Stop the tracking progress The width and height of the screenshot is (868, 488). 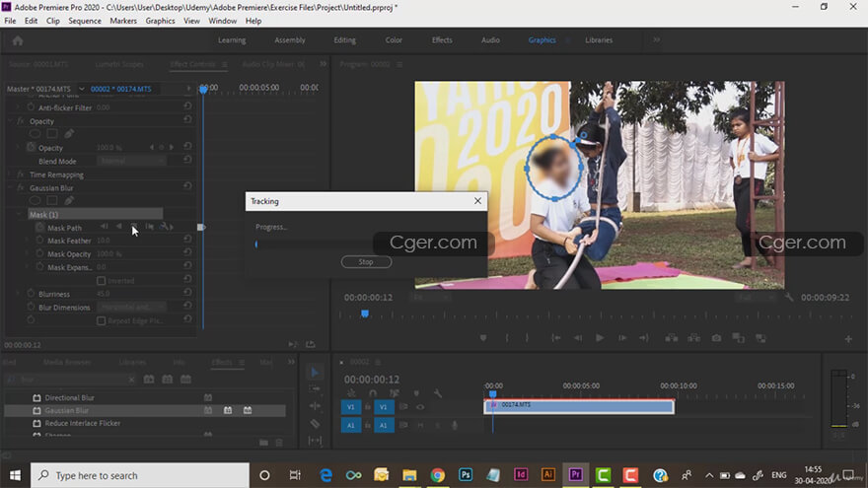[366, 261]
